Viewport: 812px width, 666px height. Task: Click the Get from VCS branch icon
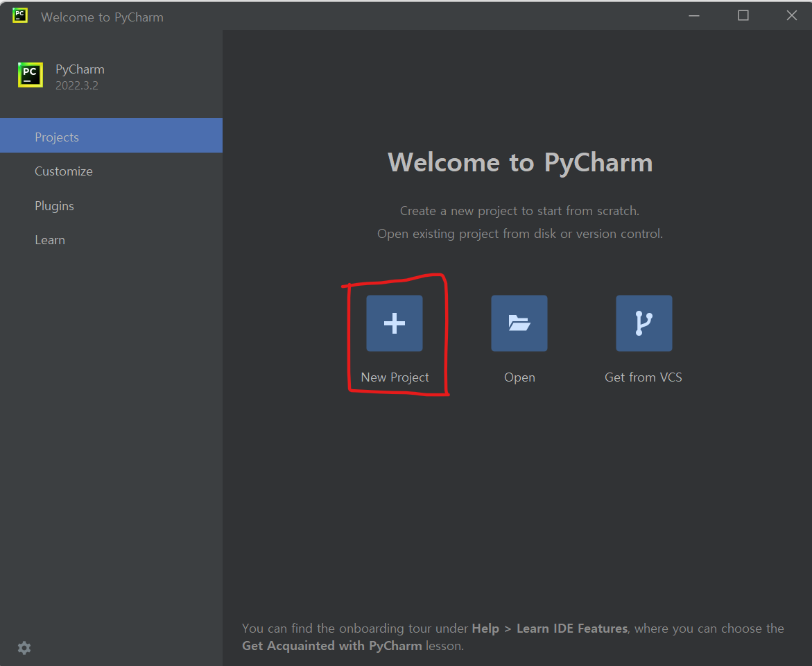[x=643, y=323]
